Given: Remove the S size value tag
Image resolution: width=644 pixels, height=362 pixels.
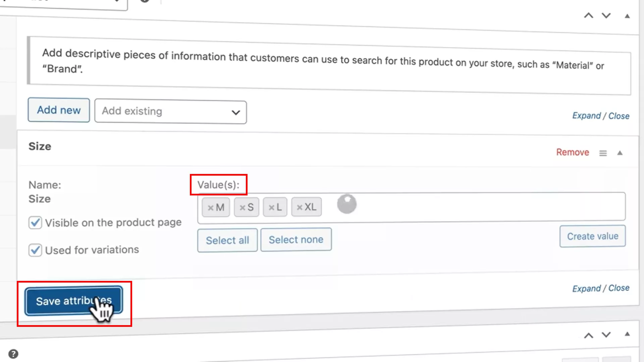Looking at the screenshot, I should [242, 208].
